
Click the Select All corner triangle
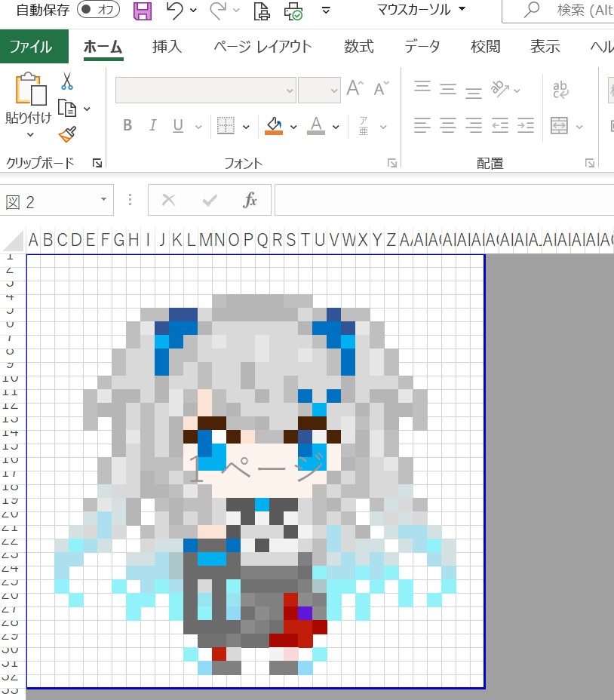[14, 241]
